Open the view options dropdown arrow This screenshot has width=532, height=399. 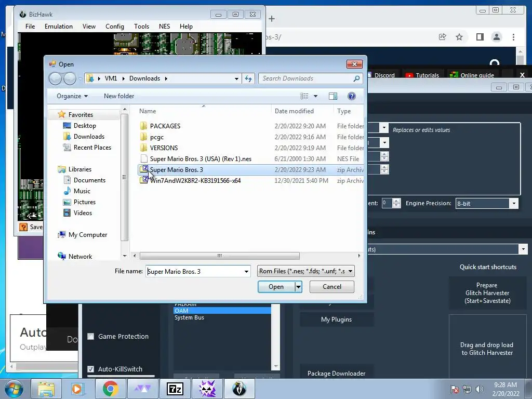315,96
